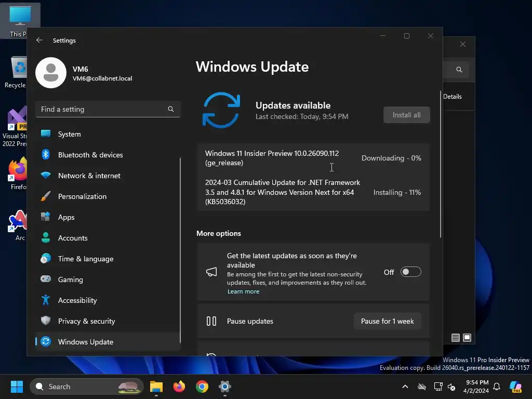
Task: Click the muted volume tray icon
Action: [x=451, y=387]
